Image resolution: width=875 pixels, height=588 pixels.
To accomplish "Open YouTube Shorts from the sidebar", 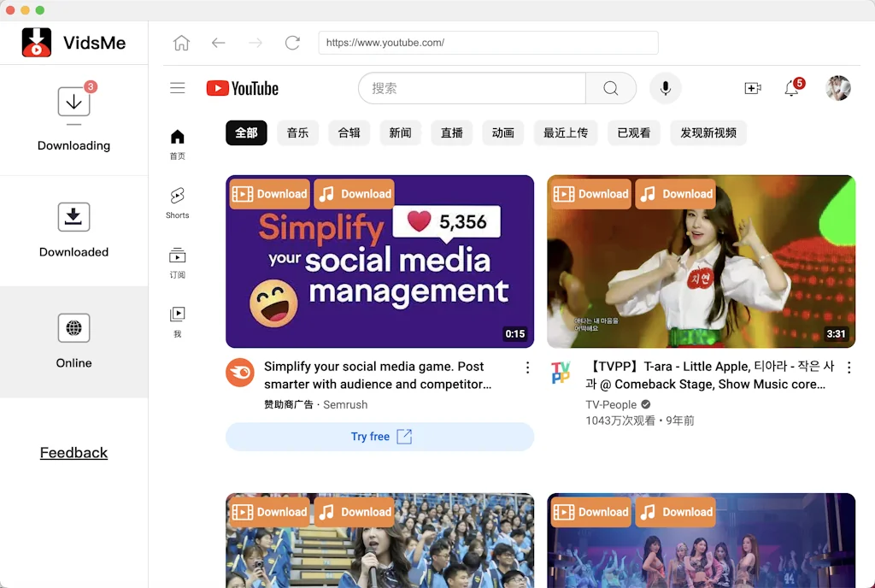I will tap(177, 203).
